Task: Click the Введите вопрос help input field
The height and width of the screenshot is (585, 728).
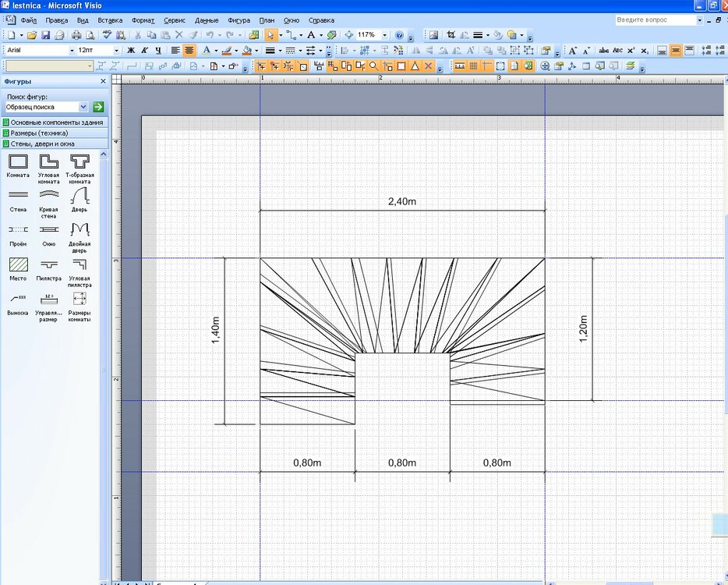Action: (653, 20)
